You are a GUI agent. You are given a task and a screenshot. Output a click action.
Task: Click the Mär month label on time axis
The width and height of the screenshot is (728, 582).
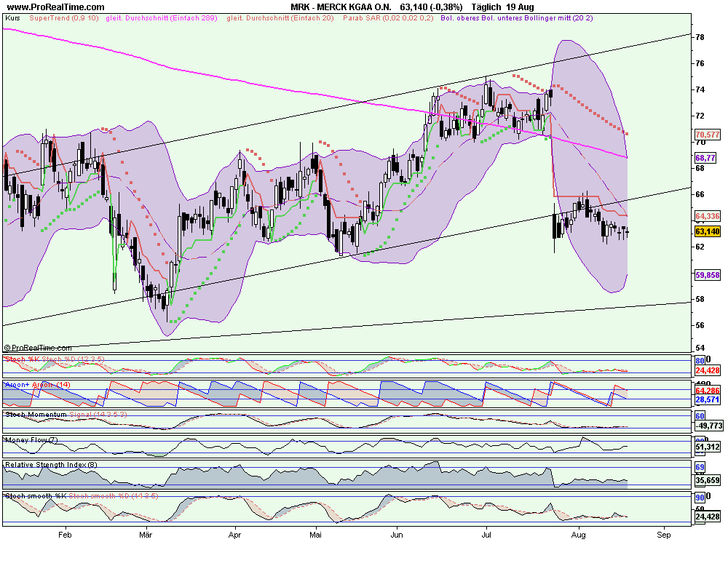(x=146, y=535)
